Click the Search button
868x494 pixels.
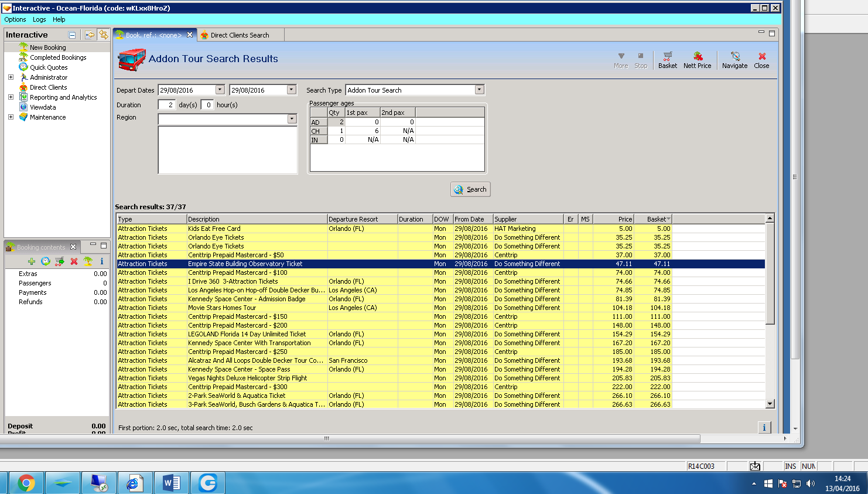point(470,189)
